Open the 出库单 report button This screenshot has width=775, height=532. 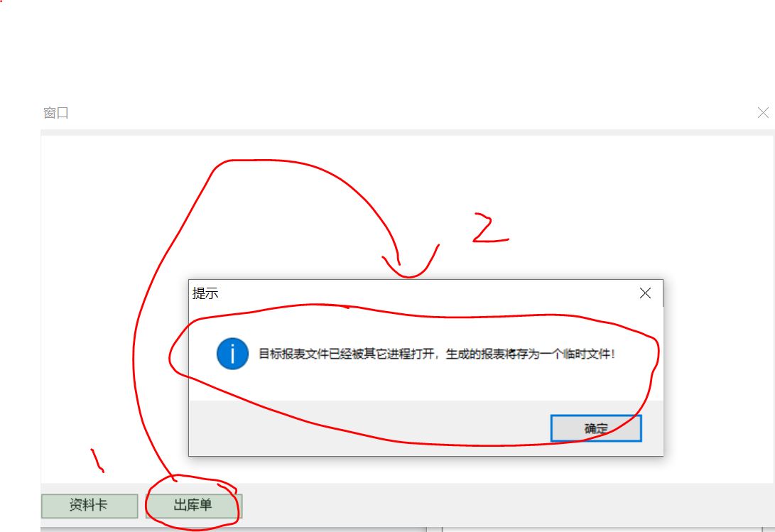point(193,505)
